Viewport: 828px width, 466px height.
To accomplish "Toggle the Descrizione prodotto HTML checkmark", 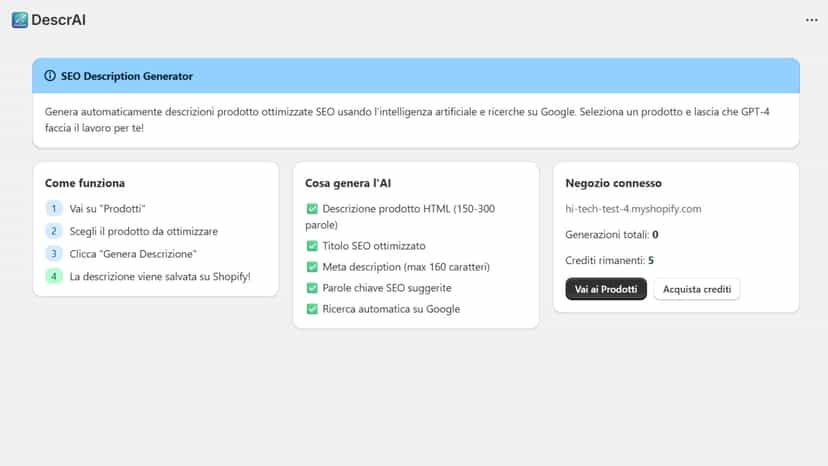I will click(x=312, y=209).
